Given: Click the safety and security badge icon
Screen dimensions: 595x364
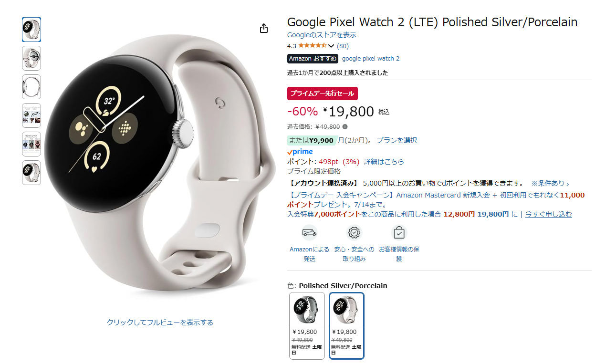Looking at the screenshot, I should pos(355,232).
